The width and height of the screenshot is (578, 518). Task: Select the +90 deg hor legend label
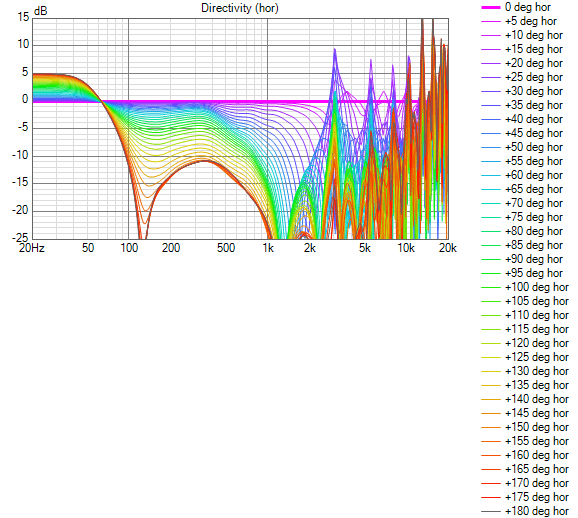[x=534, y=259]
